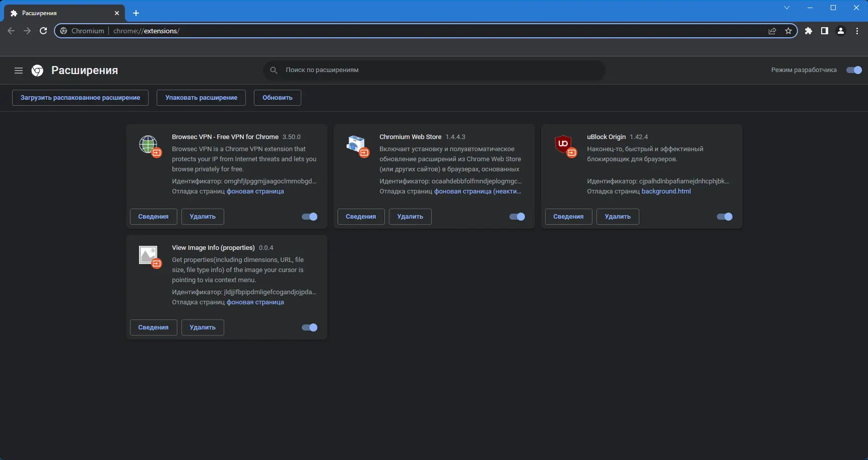
Task: Click the Browsec VPN Идентификатор line
Action: tap(244, 181)
